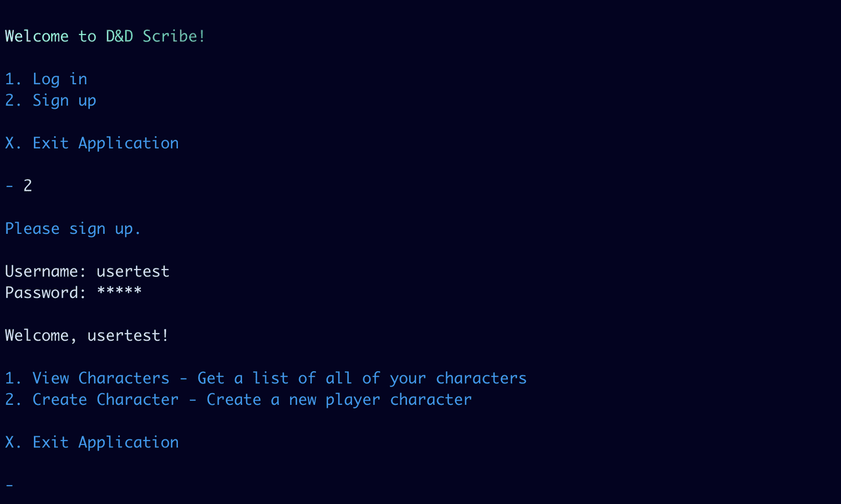
Task: Click the bottom 'X. Exit Application' line
Action: click(92, 442)
